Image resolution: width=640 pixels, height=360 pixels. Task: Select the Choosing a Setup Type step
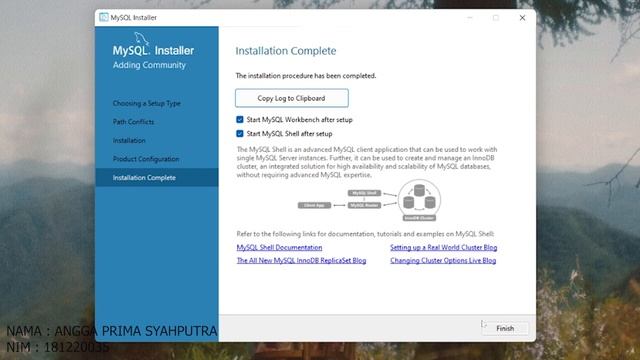pyautogui.click(x=147, y=103)
